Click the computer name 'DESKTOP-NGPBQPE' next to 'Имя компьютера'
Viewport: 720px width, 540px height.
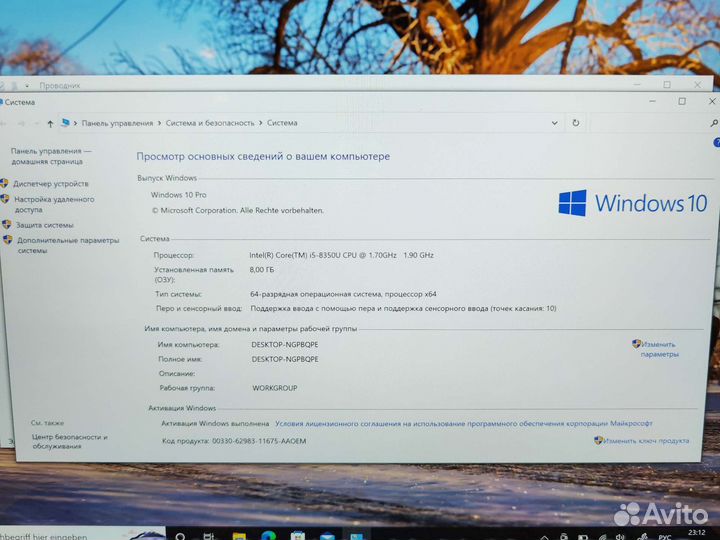(285, 344)
